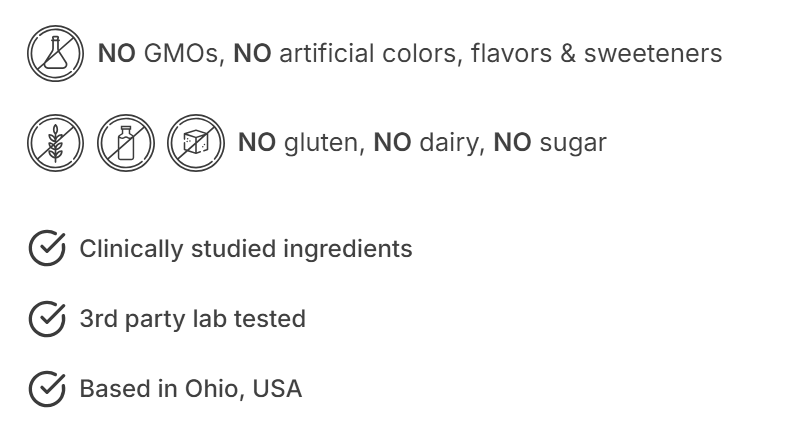796x431 pixels.
Task: Click the '3rd party lab tested' text
Action: 192,319
